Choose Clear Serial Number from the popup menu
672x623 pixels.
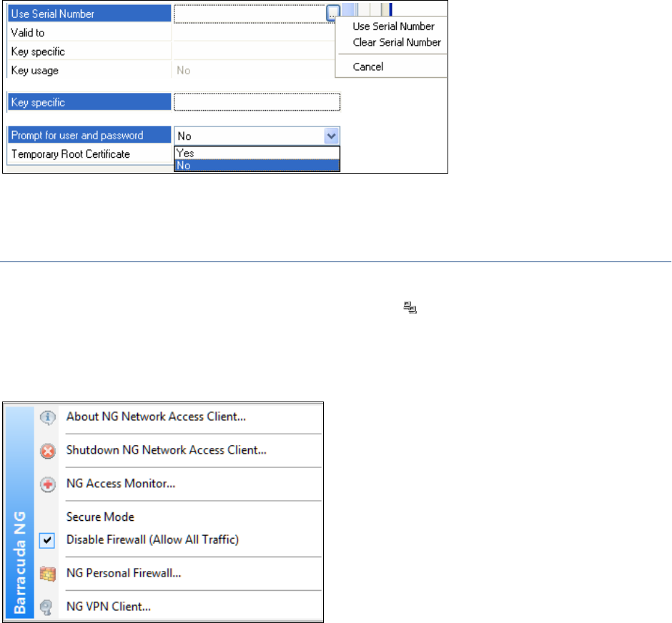pyautogui.click(x=397, y=42)
